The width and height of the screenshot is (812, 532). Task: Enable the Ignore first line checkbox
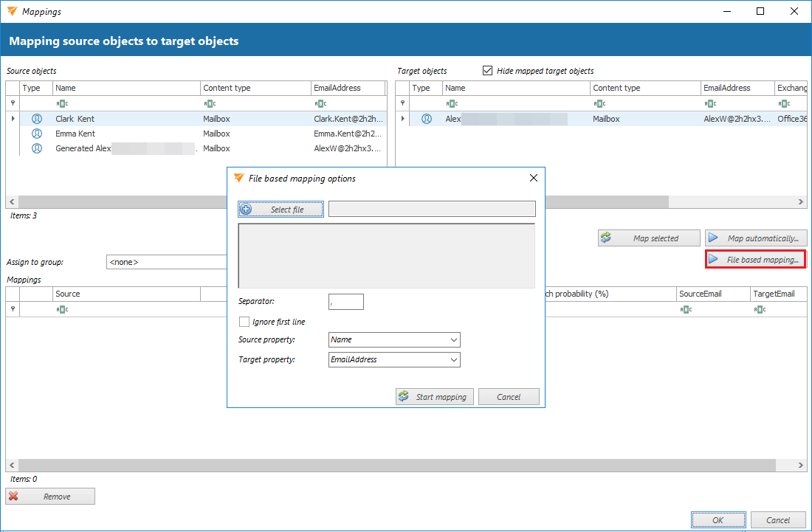point(244,322)
